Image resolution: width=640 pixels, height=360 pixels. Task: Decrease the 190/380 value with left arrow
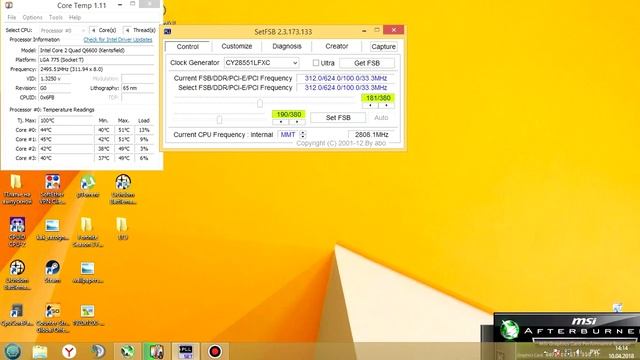click(280, 122)
